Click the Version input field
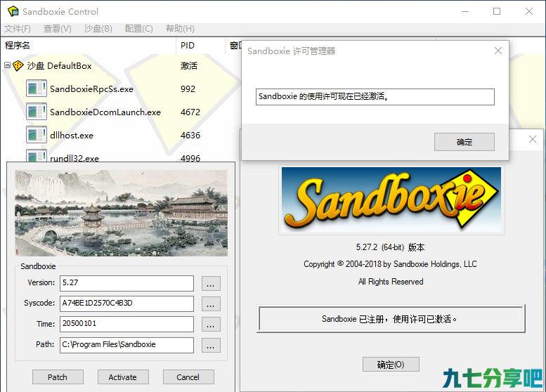This screenshot has height=392, width=546. (x=126, y=283)
